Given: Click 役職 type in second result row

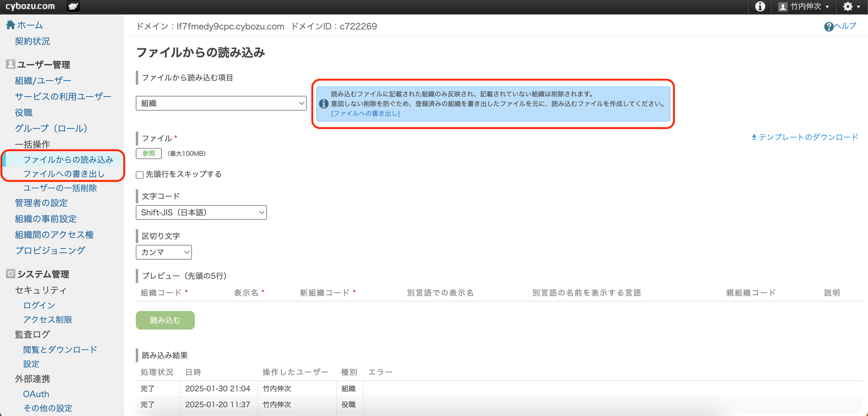Looking at the screenshot, I should 348,405.
